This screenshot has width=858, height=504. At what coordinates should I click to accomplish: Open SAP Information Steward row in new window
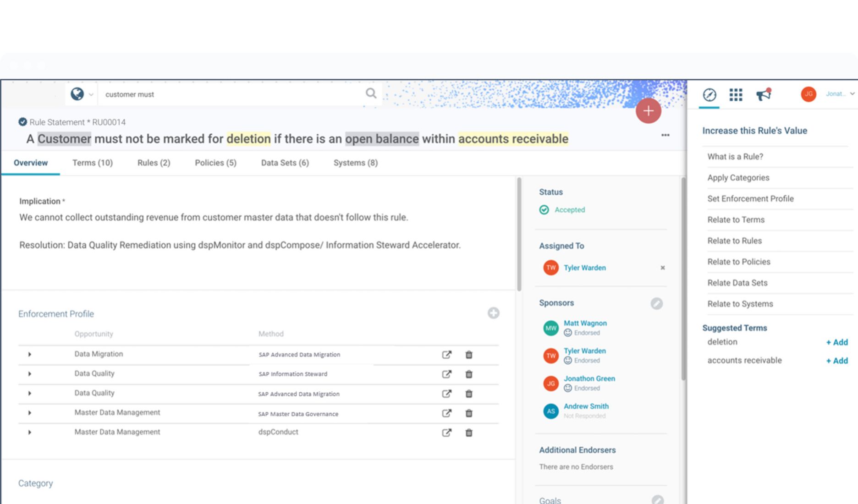(446, 374)
